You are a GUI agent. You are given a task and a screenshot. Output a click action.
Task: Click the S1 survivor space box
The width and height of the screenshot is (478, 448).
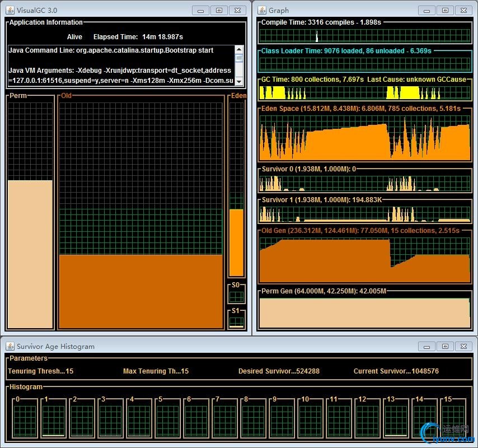coord(236,321)
